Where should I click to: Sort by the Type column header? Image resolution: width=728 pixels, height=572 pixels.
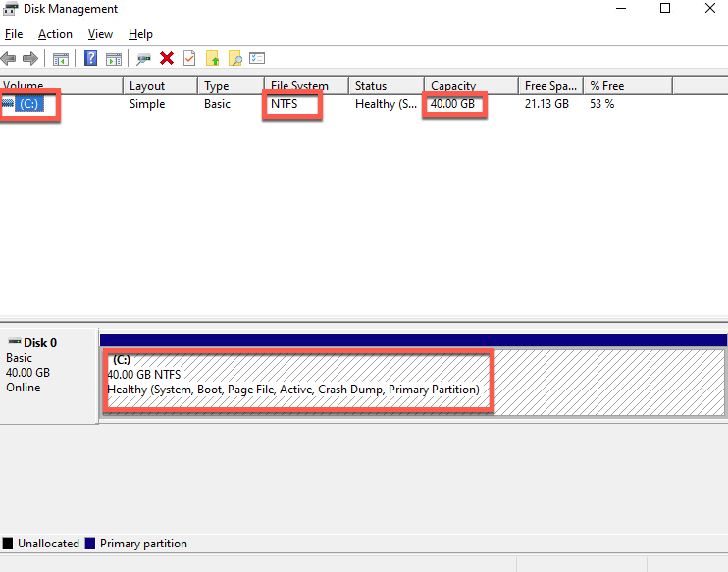point(232,86)
